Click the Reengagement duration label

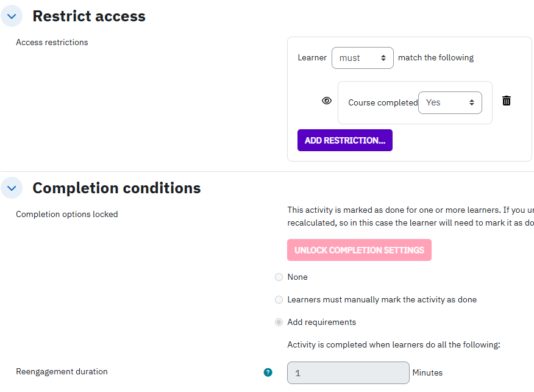coord(62,371)
